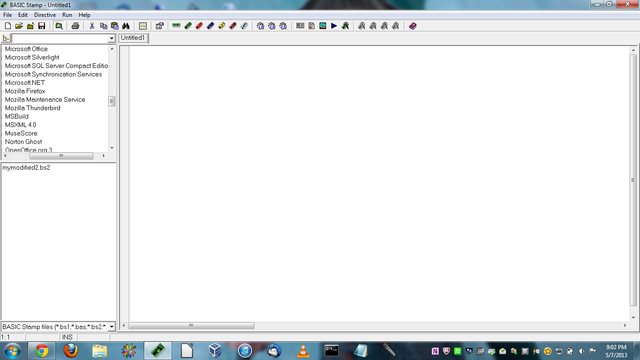Viewport: 640px width, 360px height.
Task: Select the Mozilla Thunderbird folder
Action: [33, 108]
